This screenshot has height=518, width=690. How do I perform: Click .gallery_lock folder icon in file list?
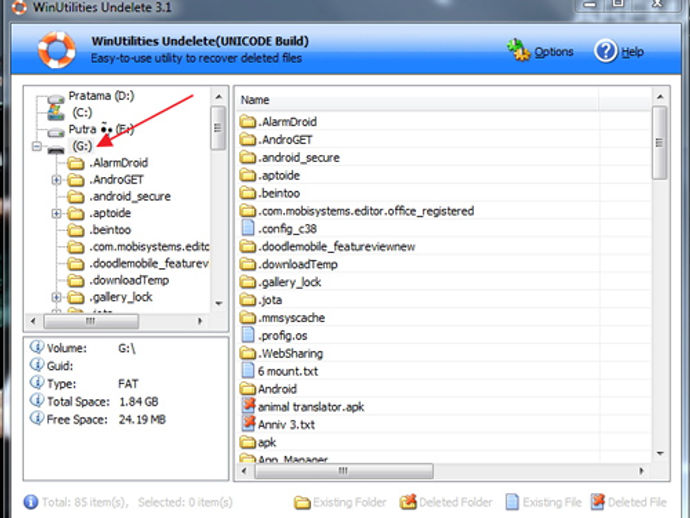[x=248, y=282]
